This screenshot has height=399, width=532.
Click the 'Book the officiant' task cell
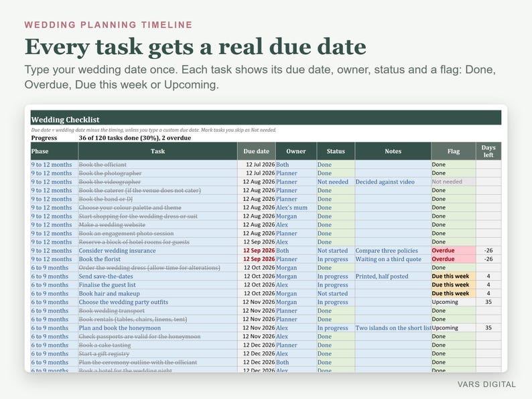point(157,165)
